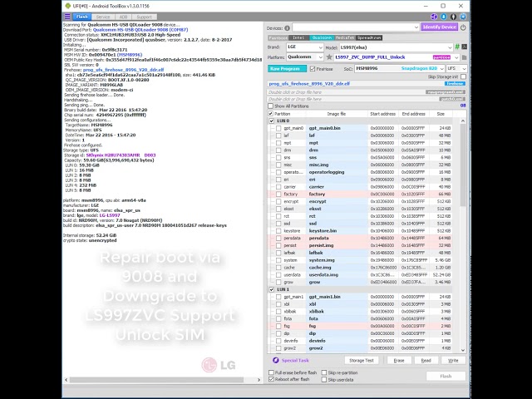Select the Spreadtrum chipset tab

coord(369,37)
